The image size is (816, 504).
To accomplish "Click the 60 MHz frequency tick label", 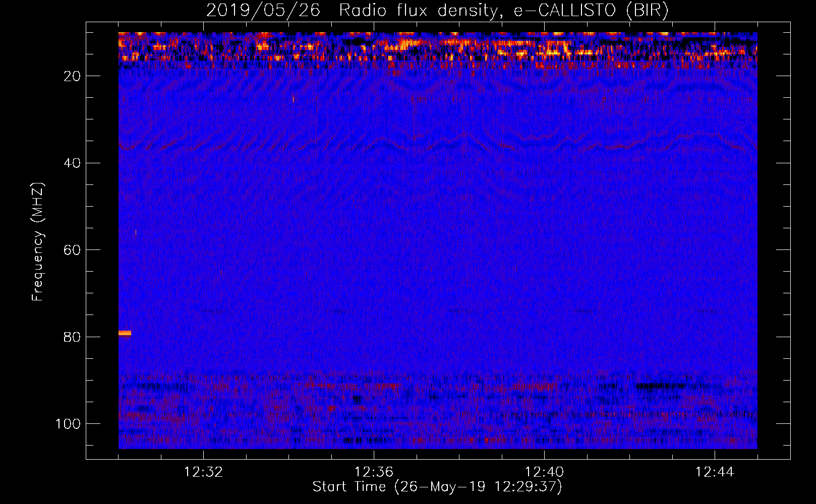I will 73,250.
